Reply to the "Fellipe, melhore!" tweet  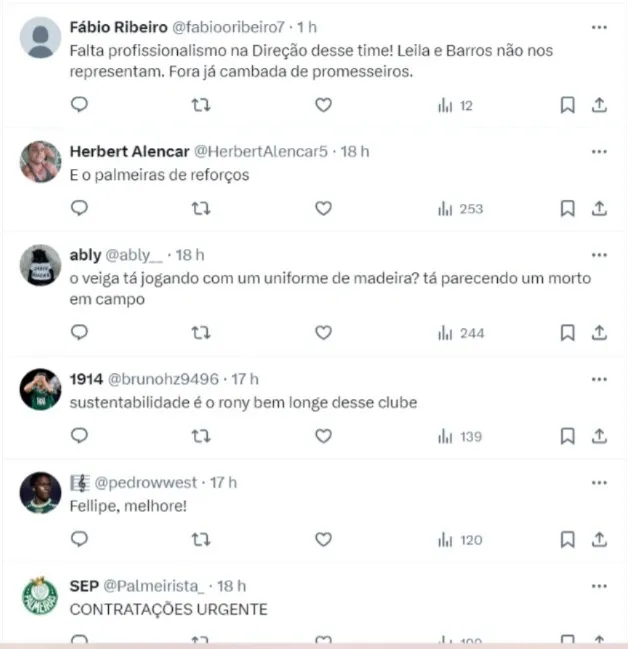point(80,539)
